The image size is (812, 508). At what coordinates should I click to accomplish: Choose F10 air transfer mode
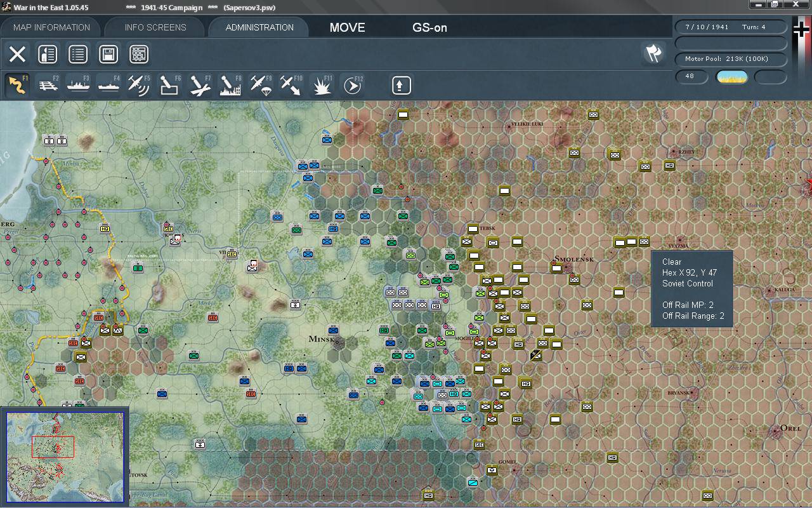point(291,85)
